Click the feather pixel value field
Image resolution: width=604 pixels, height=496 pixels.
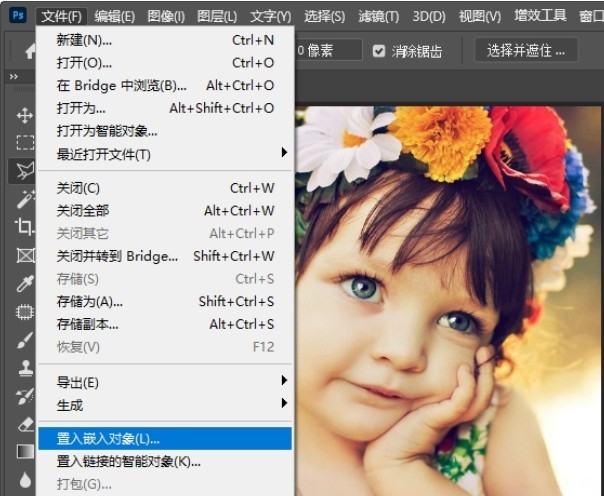coord(329,50)
